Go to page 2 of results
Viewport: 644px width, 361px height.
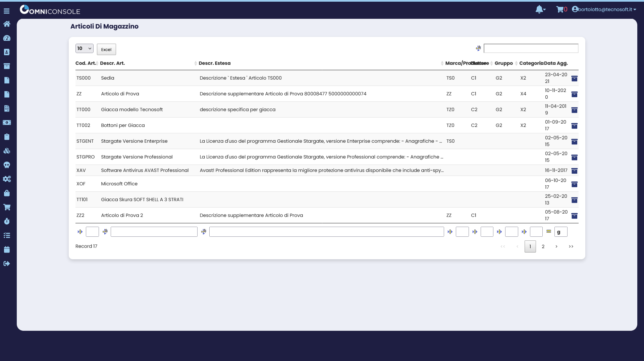point(543,246)
